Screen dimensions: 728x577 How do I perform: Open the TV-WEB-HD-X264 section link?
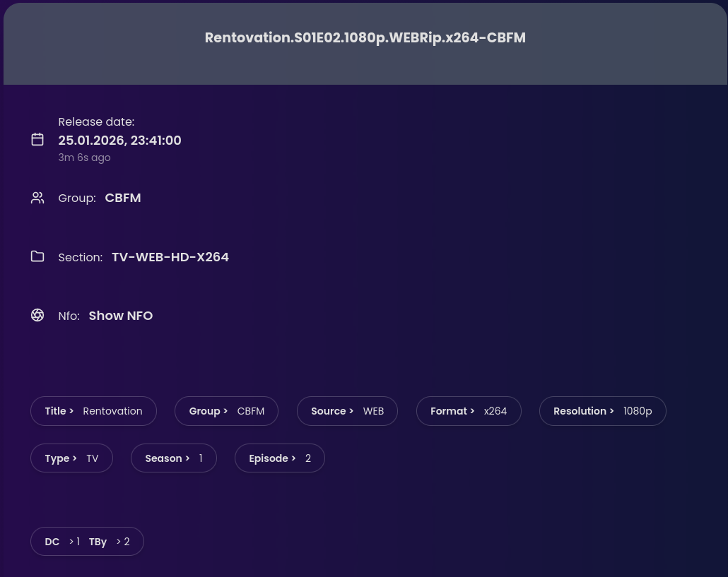[x=170, y=257]
